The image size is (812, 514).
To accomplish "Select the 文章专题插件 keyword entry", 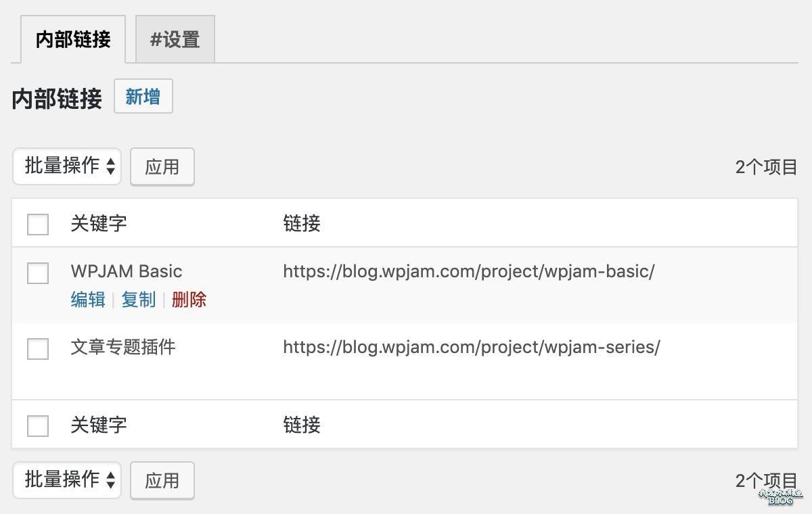I will tap(122, 347).
